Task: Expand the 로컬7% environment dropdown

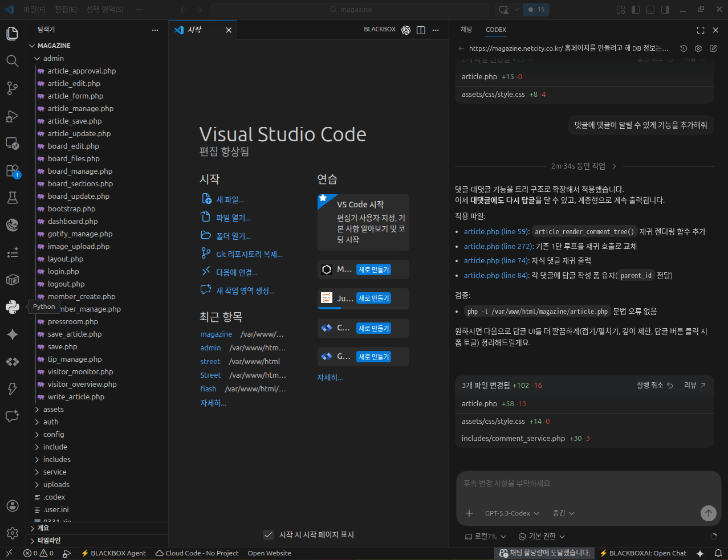Action: tap(484, 536)
